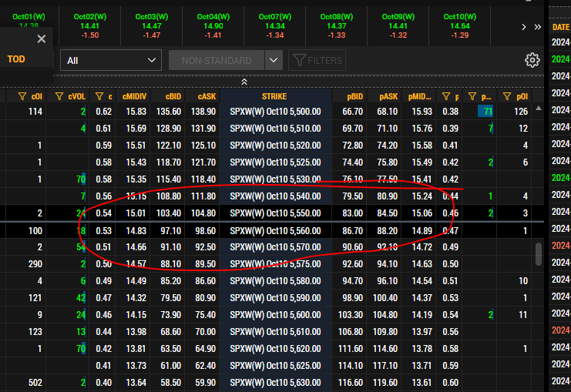Jump to last expirations with double chevron
The width and height of the screenshot is (571, 392).
point(538,27)
